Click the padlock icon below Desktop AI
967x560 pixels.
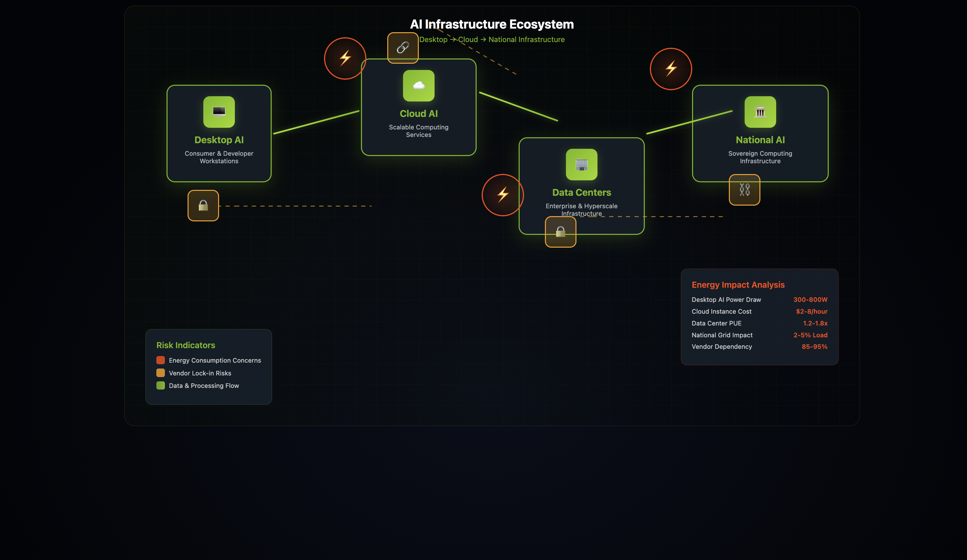203,206
